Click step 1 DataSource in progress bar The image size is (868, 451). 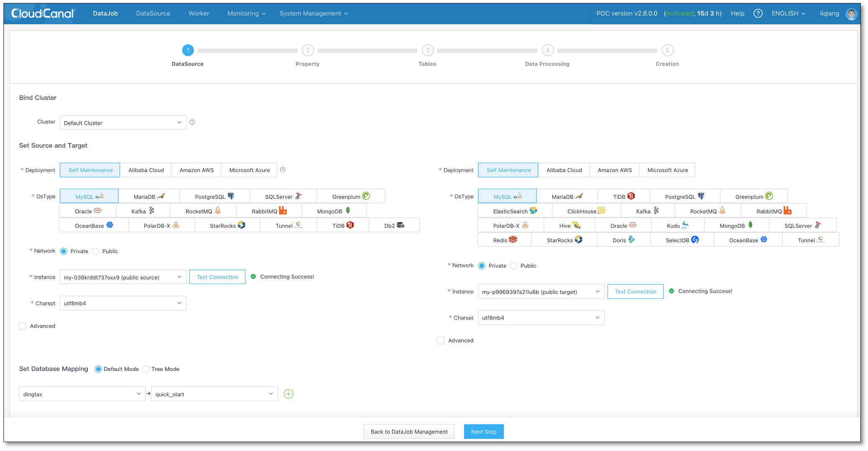point(188,50)
